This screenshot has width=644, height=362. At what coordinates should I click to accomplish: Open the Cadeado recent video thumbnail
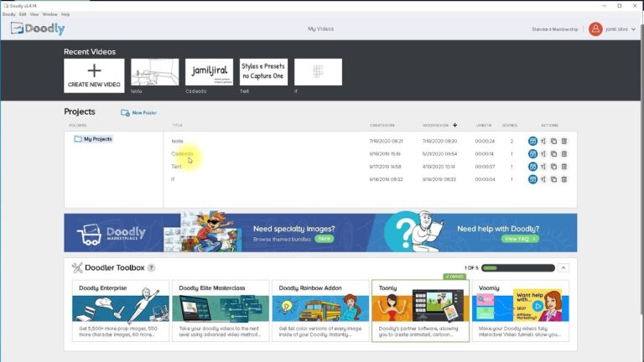click(209, 72)
